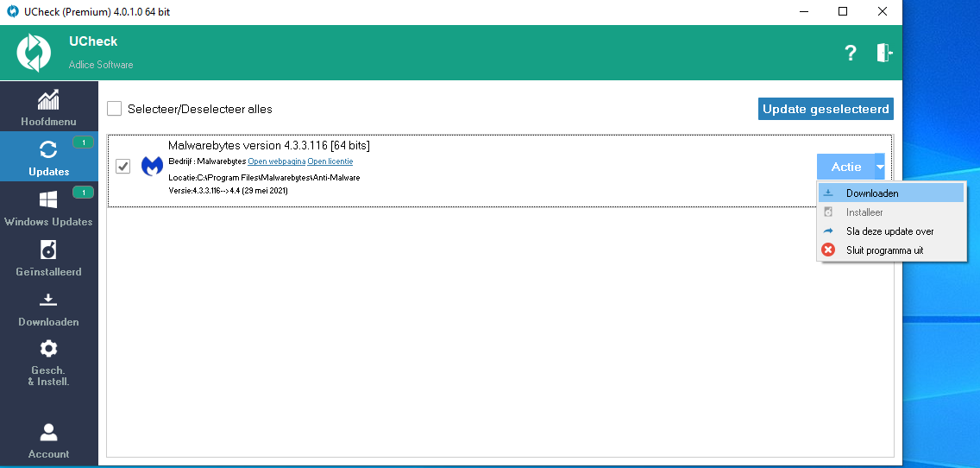980x468 pixels.
Task: Click the Actie button
Action: pos(845,167)
